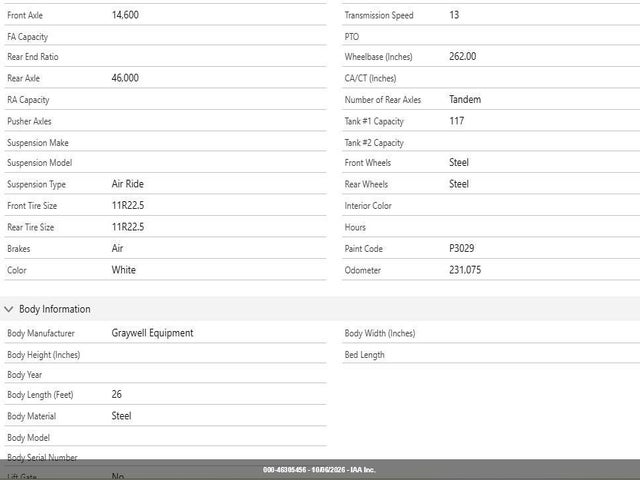
Task: Click the Body Model label
Action: (29, 438)
